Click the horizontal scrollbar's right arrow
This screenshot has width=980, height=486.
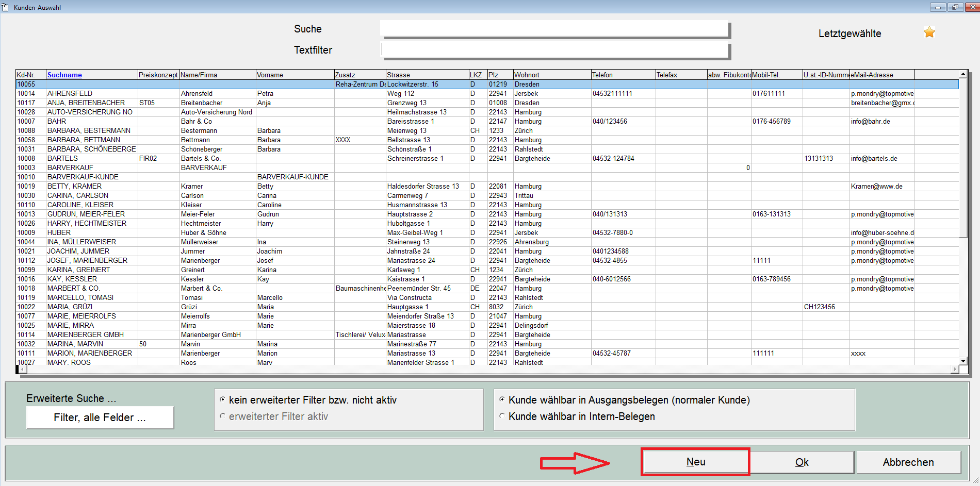955,369
